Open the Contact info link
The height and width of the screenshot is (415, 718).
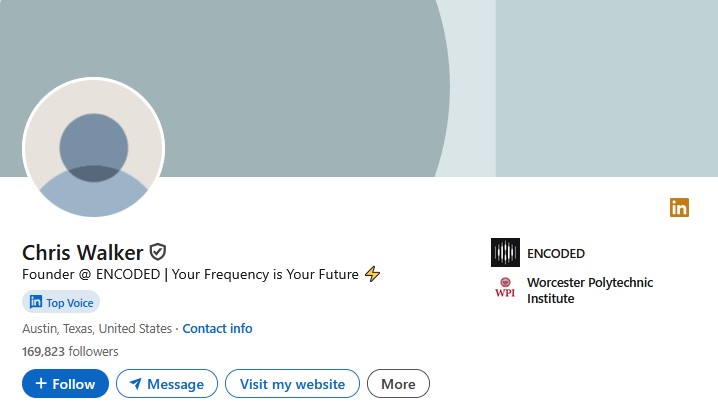[x=217, y=328]
